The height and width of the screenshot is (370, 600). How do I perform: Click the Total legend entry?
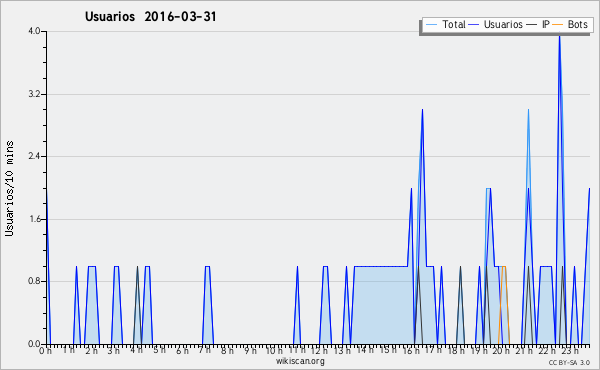pos(445,24)
